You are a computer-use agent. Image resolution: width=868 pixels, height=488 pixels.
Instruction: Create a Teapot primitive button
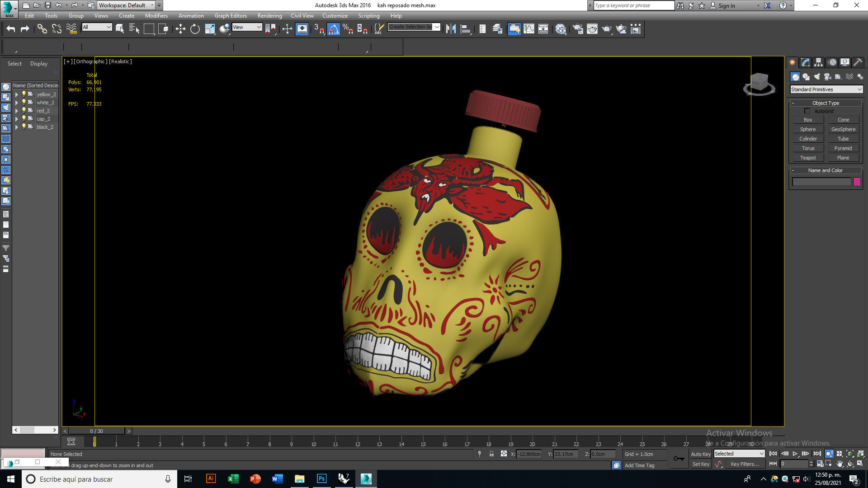(808, 158)
